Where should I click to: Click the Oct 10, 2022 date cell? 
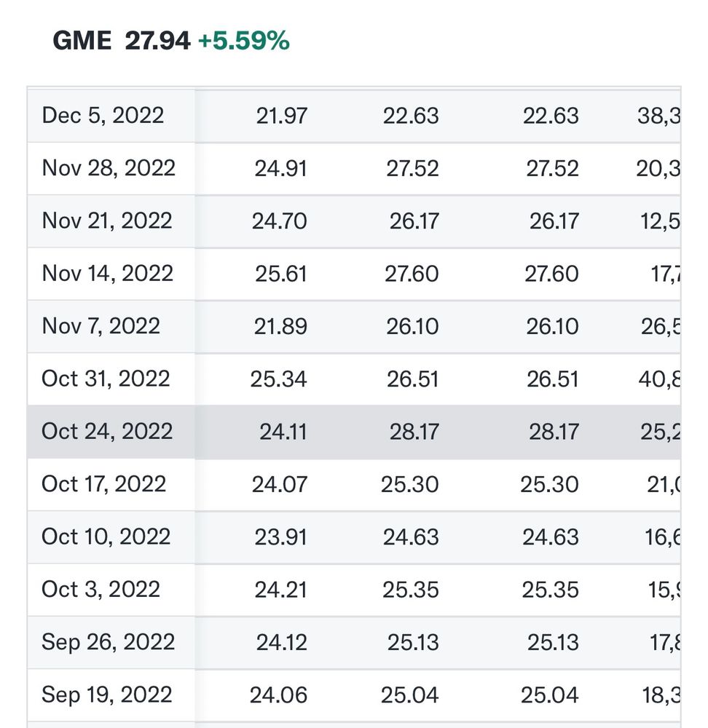click(x=106, y=537)
